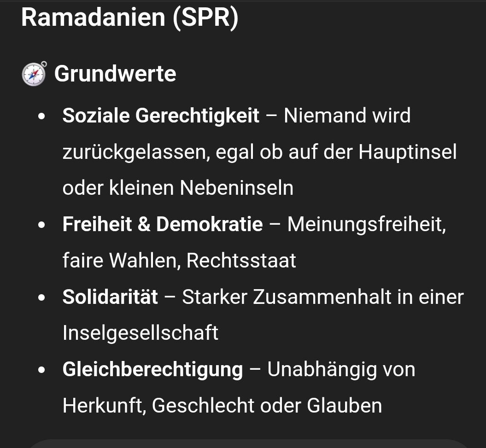The height and width of the screenshot is (448, 486).
Task: Select the bold Freiheit & Demokratie term
Action: coord(163,224)
